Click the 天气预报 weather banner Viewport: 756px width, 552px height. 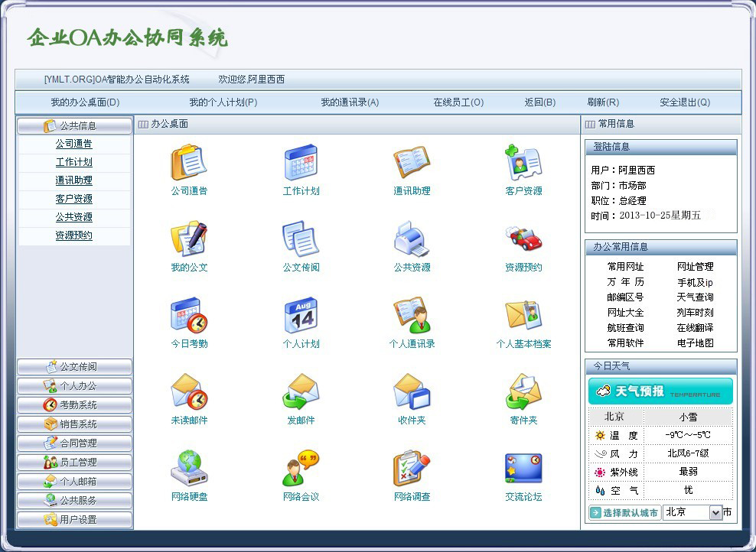[x=660, y=391]
